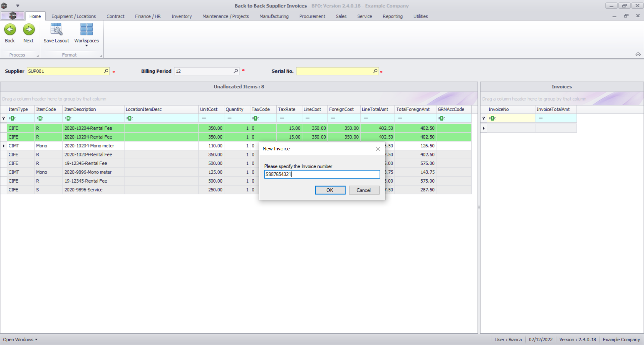
Task: Click the ItemCode filter condition icon
Action: (40, 118)
